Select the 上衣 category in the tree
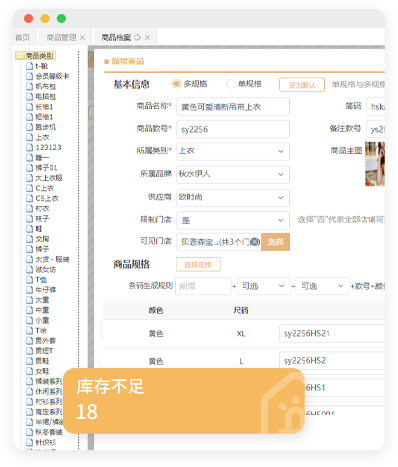Viewport: 398px width, 467px height. click(42, 137)
